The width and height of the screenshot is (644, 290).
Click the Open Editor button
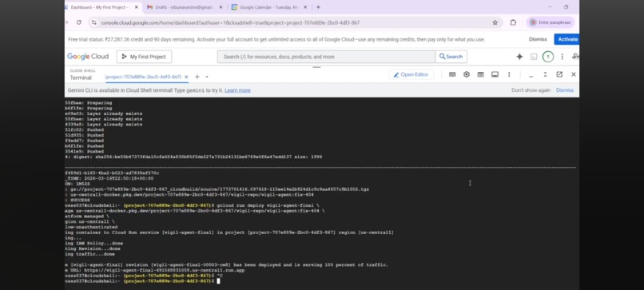tap(411, 74)
